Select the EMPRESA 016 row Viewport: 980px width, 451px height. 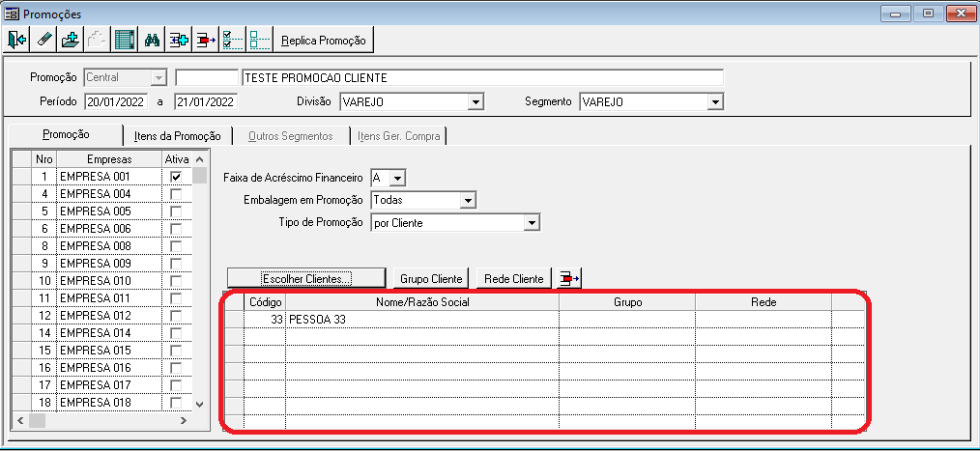click(102, 367)
